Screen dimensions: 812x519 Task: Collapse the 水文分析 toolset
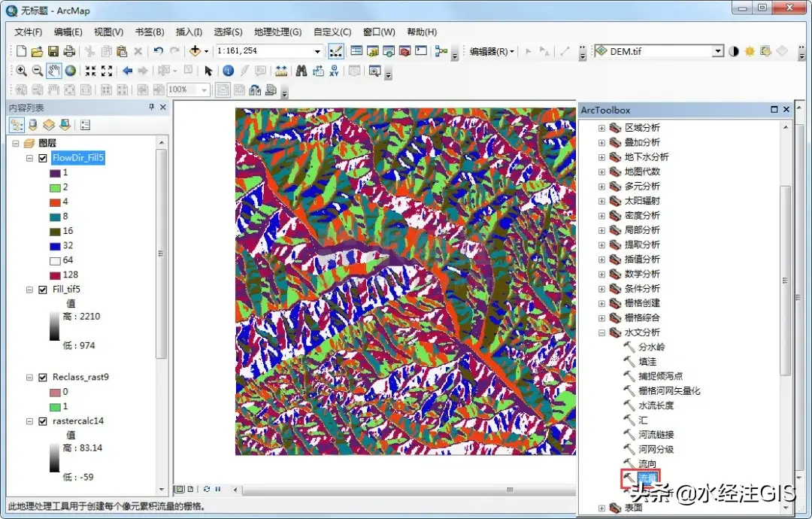601,332
